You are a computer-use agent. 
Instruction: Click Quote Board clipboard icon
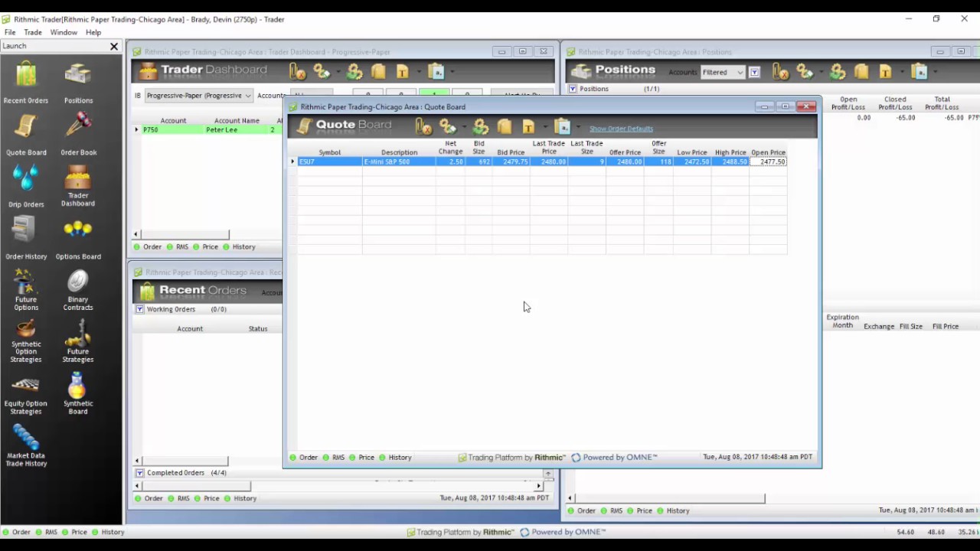coord(562,126)
